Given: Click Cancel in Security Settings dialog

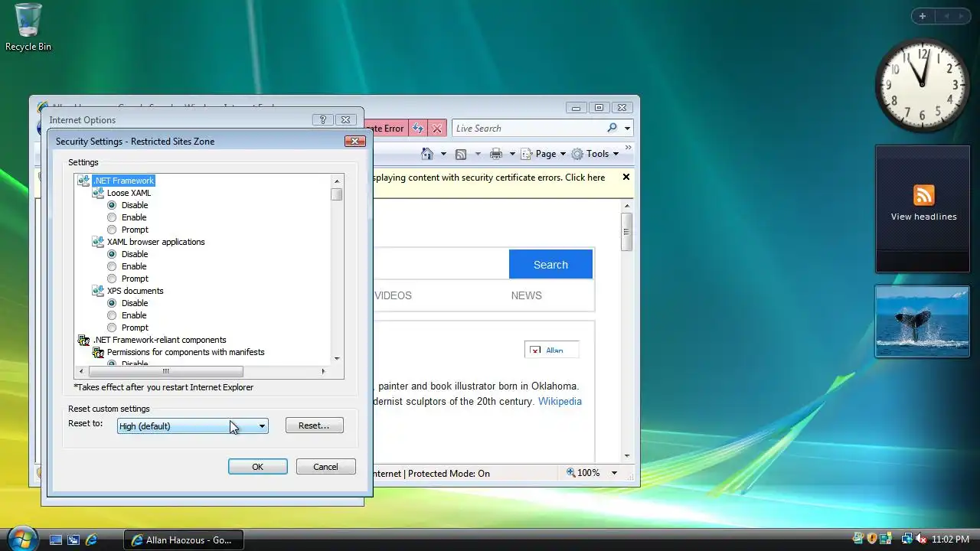Looking at the screenshot, I should point(325,467).
